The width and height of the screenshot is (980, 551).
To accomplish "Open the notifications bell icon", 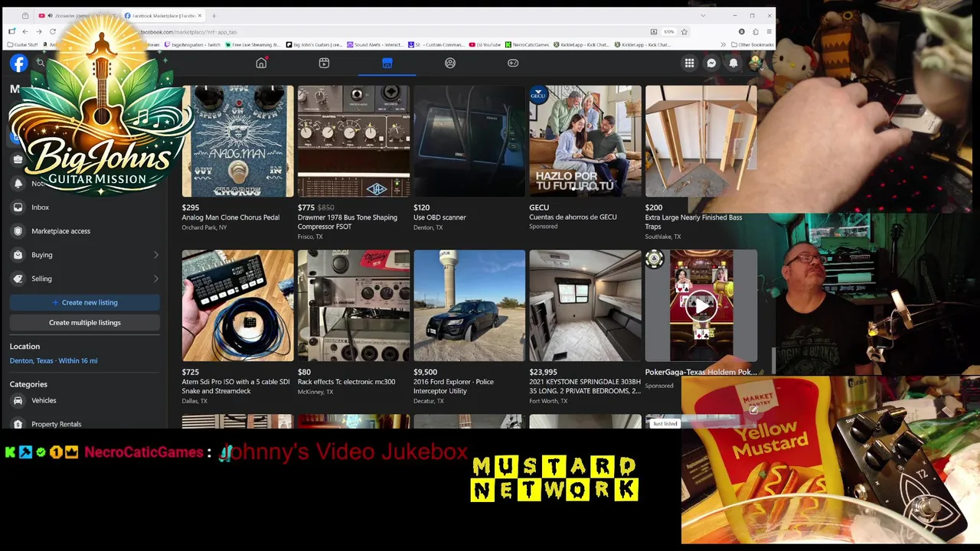I will coord(733,64).
